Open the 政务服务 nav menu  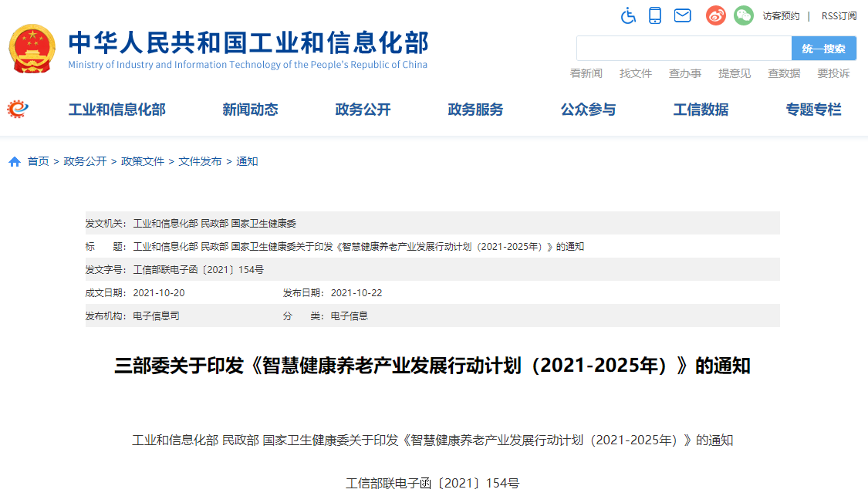tap(475, 110)
